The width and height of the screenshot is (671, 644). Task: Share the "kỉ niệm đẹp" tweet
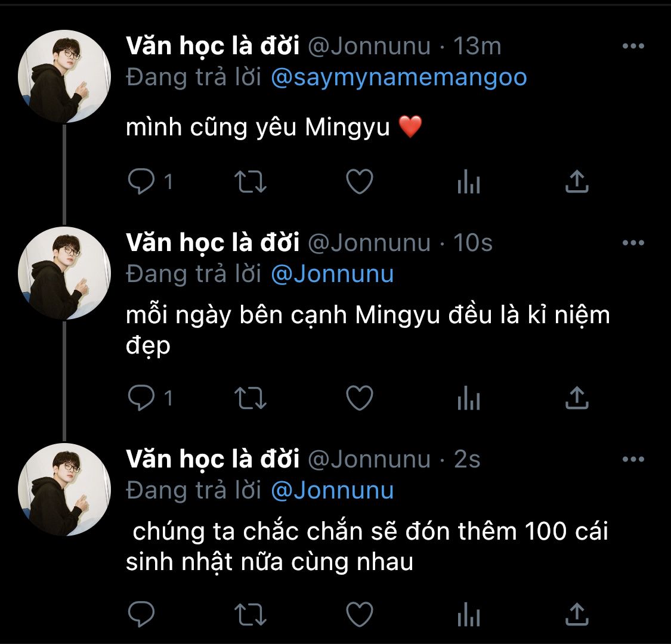577,398
